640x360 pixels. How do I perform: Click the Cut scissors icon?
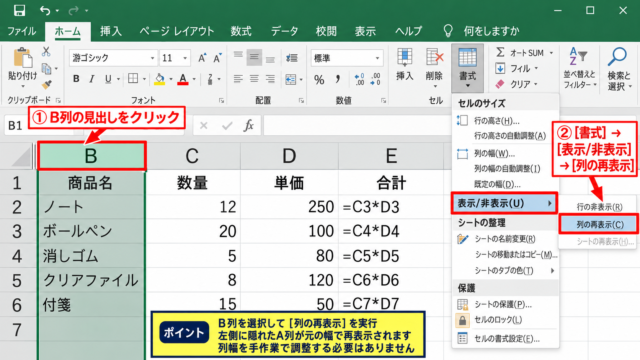46,51
